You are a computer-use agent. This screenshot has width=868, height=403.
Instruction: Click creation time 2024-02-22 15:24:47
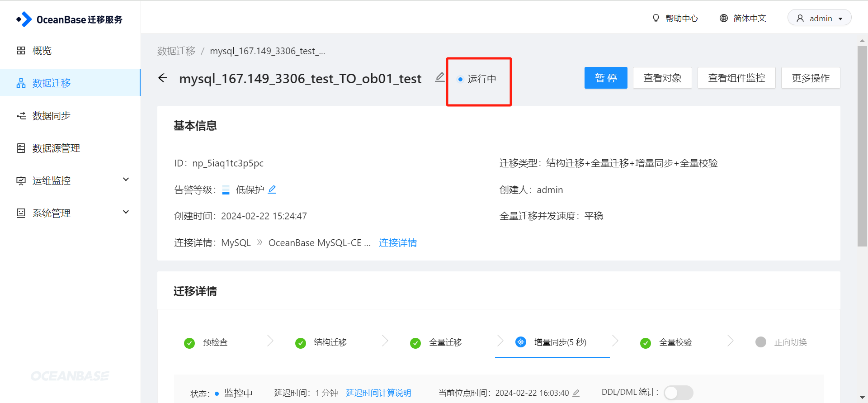point(264,216)
